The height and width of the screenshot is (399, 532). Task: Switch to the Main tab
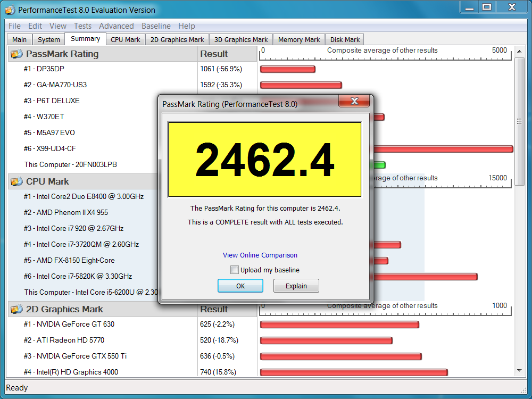pos(19,40)
